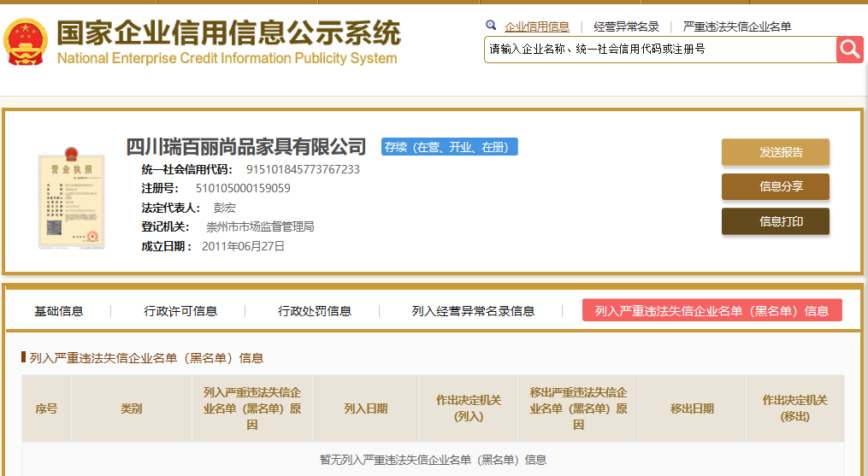Click the 移出日期 column header
868x476 pixels.
(692, 408)
